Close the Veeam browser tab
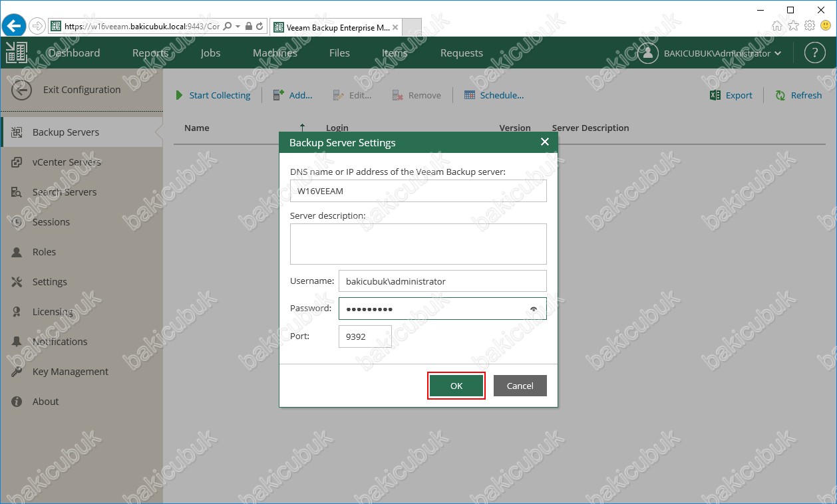The height and width of the screenshot is (504, 837). tap(395, 27)
